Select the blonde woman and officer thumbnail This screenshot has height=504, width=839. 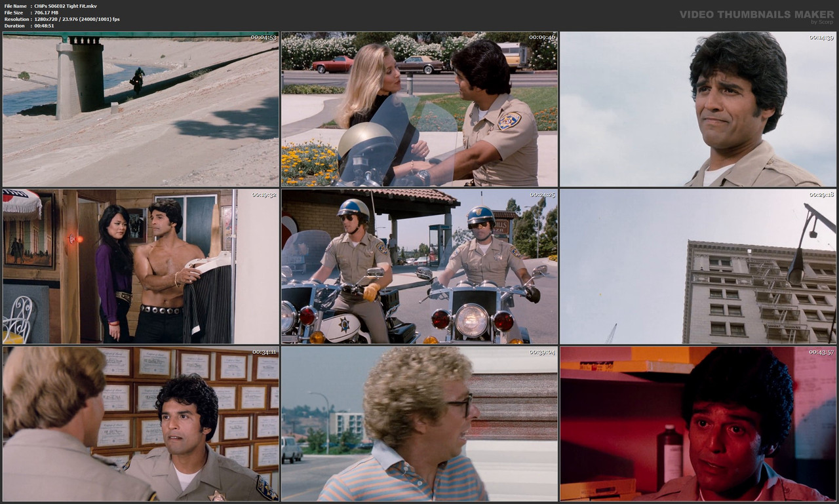pyautogui.click(x=419, y=109)
